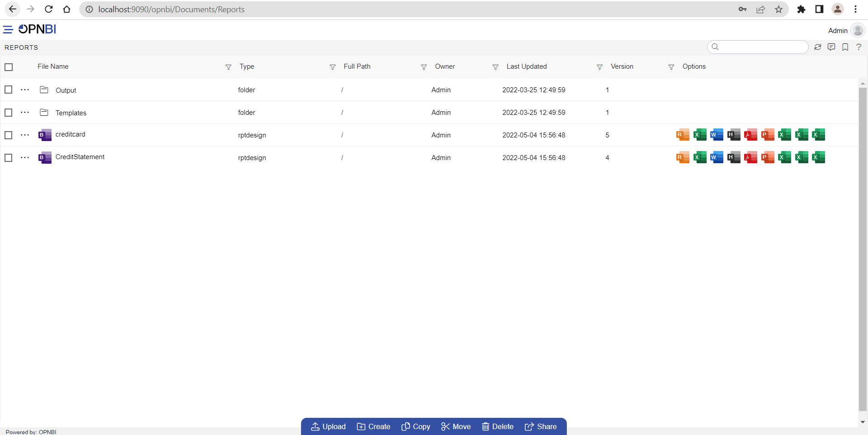Click the OPNBI logo
868x435 pixels.
[x=37, y=29]
